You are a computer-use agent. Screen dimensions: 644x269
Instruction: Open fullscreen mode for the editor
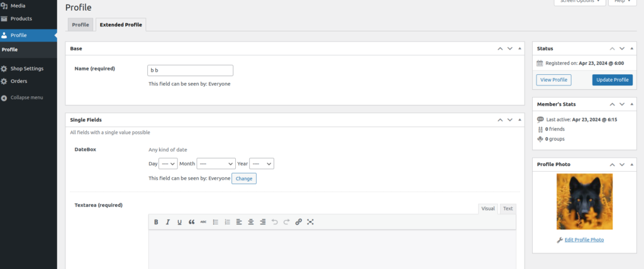(310, 222)
